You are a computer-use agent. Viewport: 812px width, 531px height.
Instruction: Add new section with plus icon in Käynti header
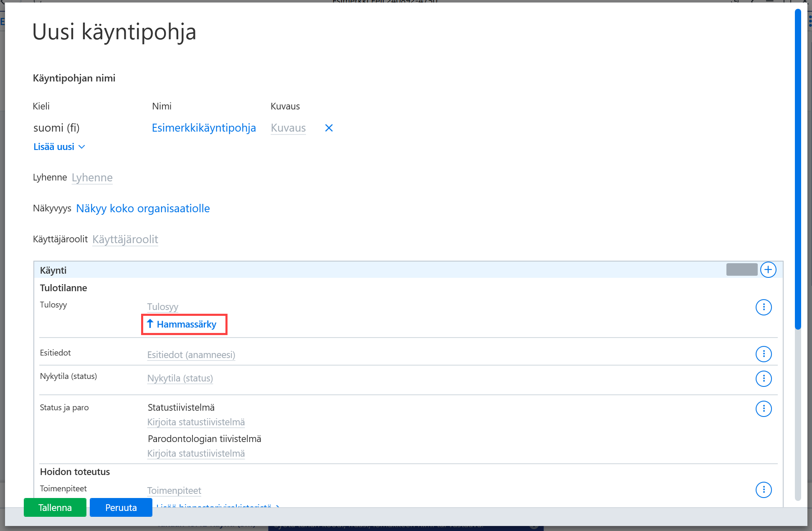[x=768, y=270]
